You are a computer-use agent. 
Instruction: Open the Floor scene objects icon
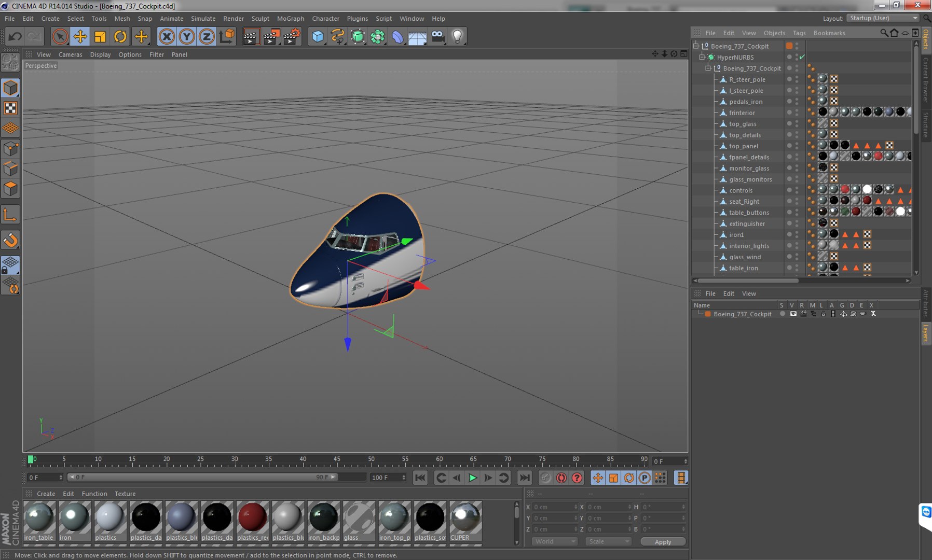pos(417,36)
